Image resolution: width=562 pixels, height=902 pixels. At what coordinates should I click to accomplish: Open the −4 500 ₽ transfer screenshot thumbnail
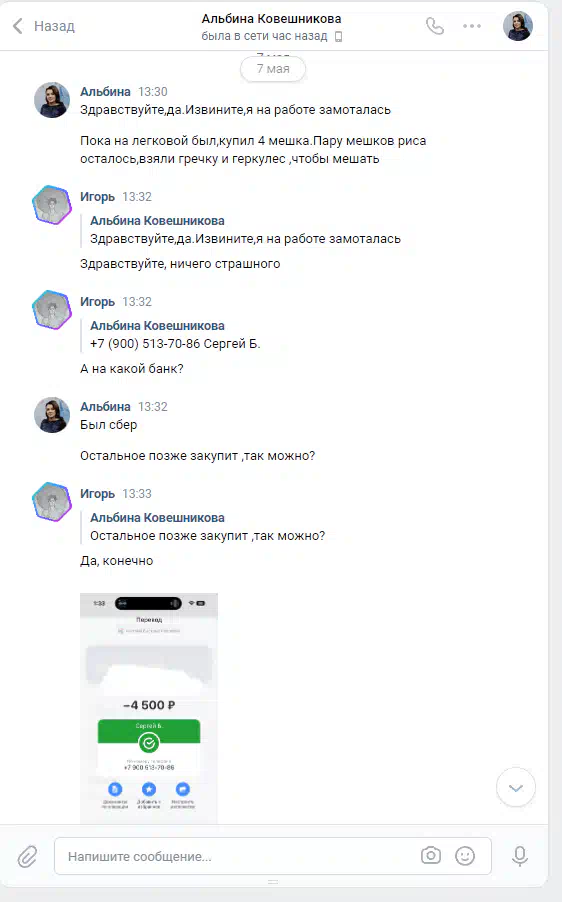(x=149, y=708)
